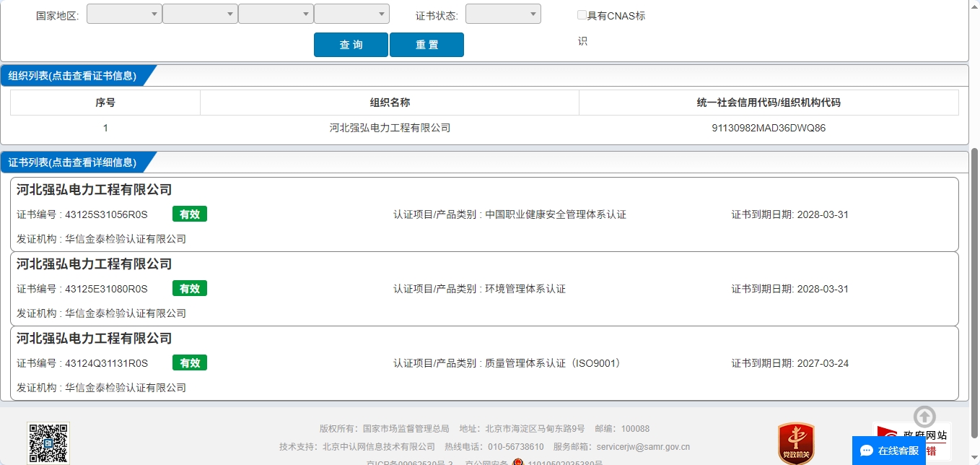Click the 京ICP备 record number link
Viewport: 980px width, 465px height.
[409, 463]
